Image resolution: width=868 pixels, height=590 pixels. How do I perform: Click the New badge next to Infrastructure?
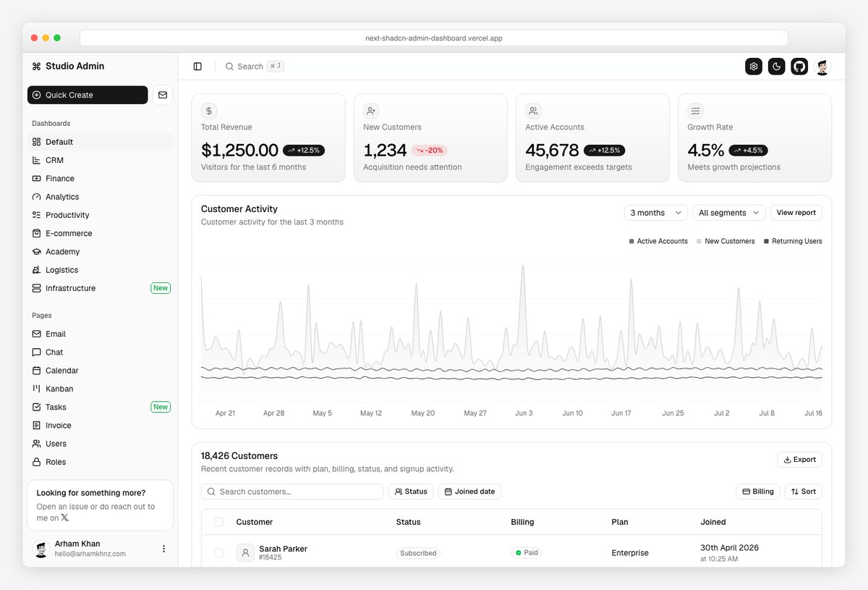tap(161, 288)
